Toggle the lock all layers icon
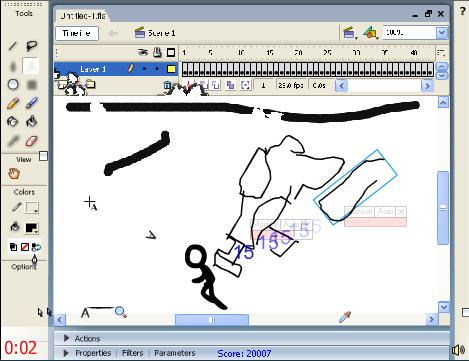469x361 pixels. pos(157,52)
